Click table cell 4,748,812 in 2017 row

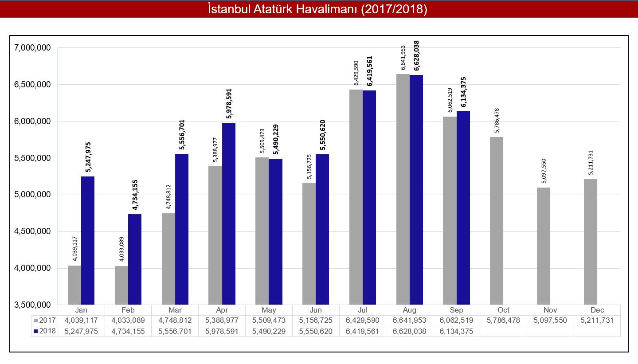coord(175,321)
